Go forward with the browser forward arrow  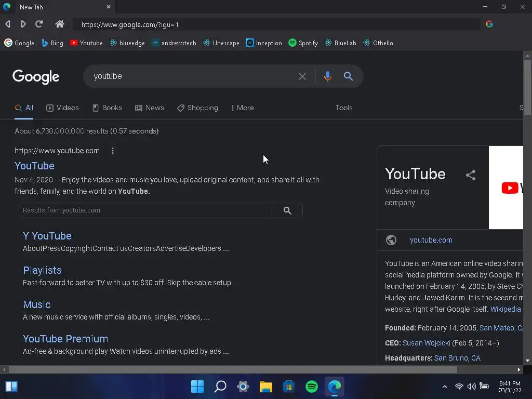tap(23, 24)
